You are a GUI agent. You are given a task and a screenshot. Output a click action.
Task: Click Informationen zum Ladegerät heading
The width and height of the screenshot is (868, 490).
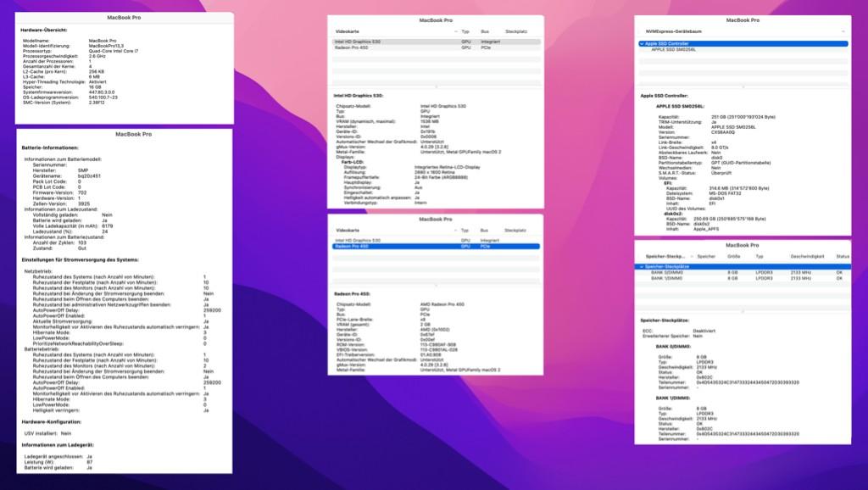(58, 444)
